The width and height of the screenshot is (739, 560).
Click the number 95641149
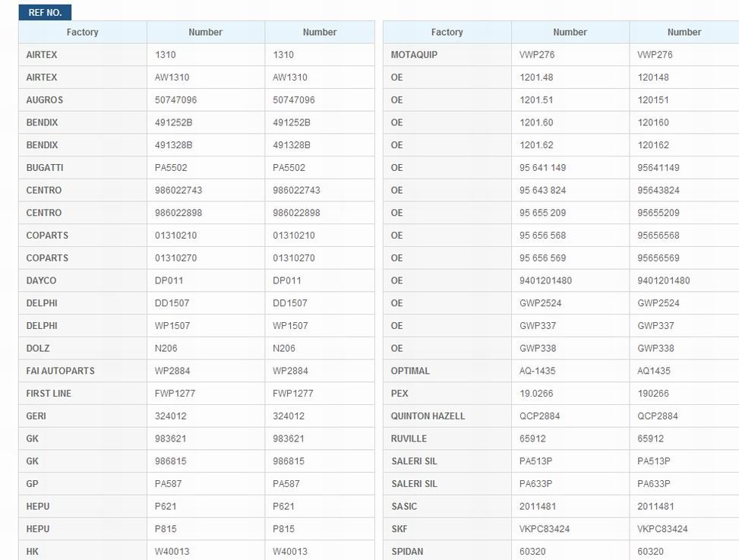(658, 168)
